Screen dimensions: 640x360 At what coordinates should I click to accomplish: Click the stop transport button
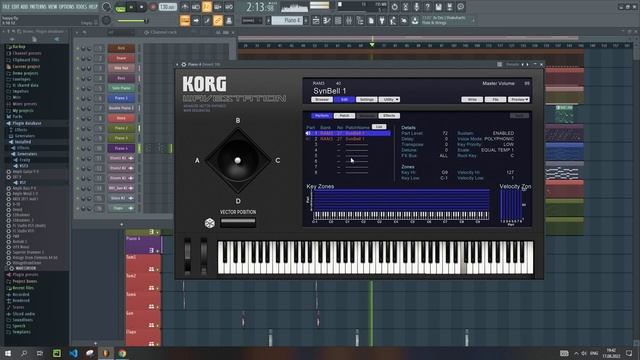[x=142, y=7]
